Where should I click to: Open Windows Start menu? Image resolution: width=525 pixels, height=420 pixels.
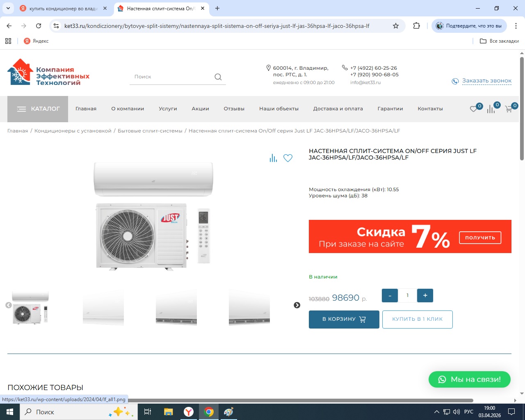coord(10,412)
